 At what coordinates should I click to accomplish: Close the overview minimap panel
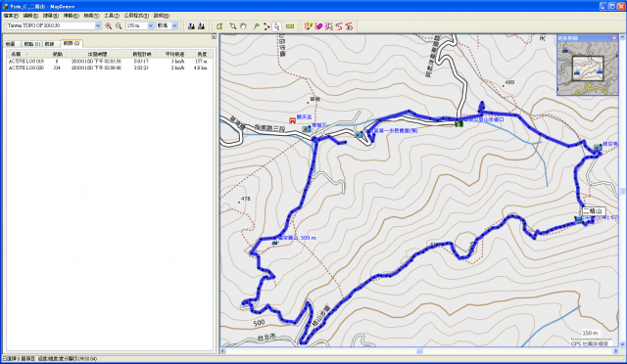pos(614,38)
